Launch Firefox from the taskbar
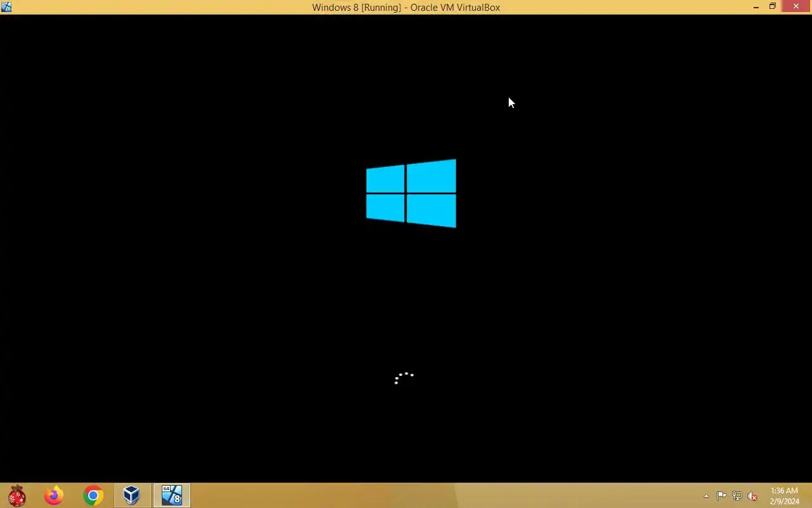This screenshot has height=508, width=812. click(54, 495)
